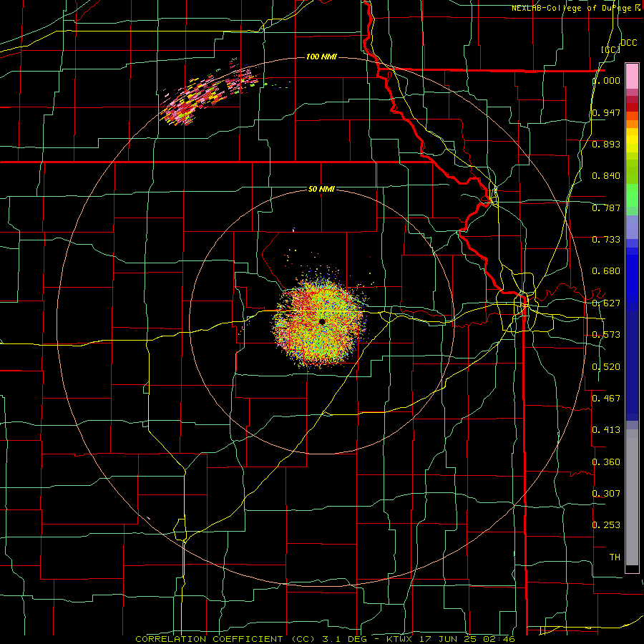Pick the bright green band on color bar

click(632, 195)
